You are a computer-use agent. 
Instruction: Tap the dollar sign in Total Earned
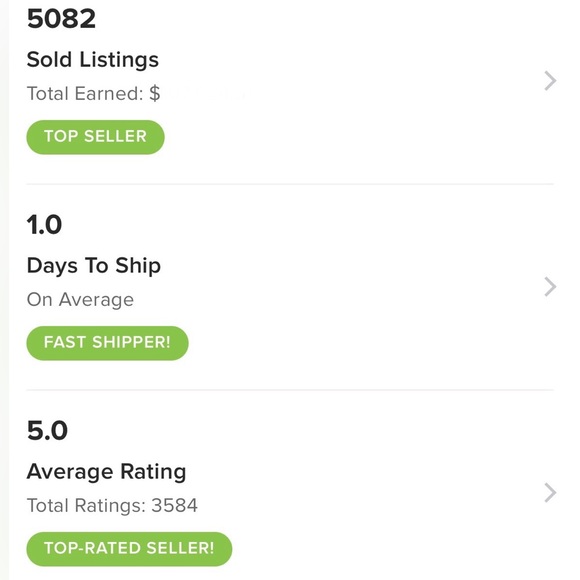(x=155, y=93)
